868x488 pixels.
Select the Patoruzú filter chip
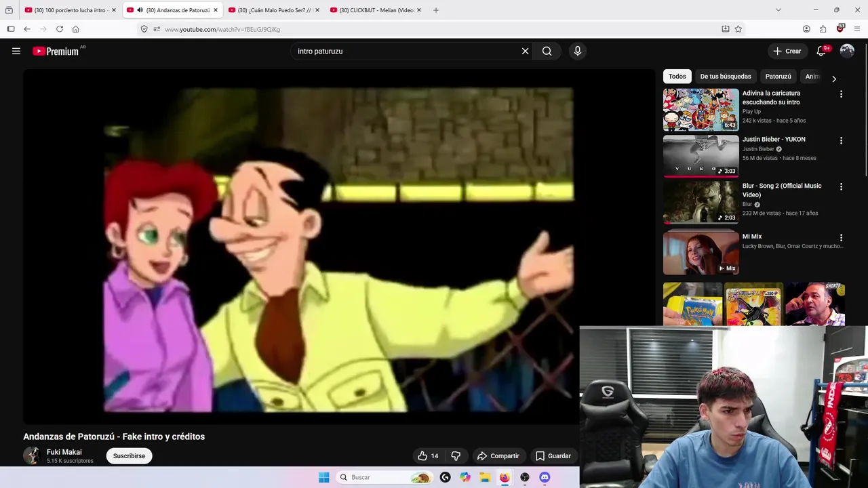778,77
